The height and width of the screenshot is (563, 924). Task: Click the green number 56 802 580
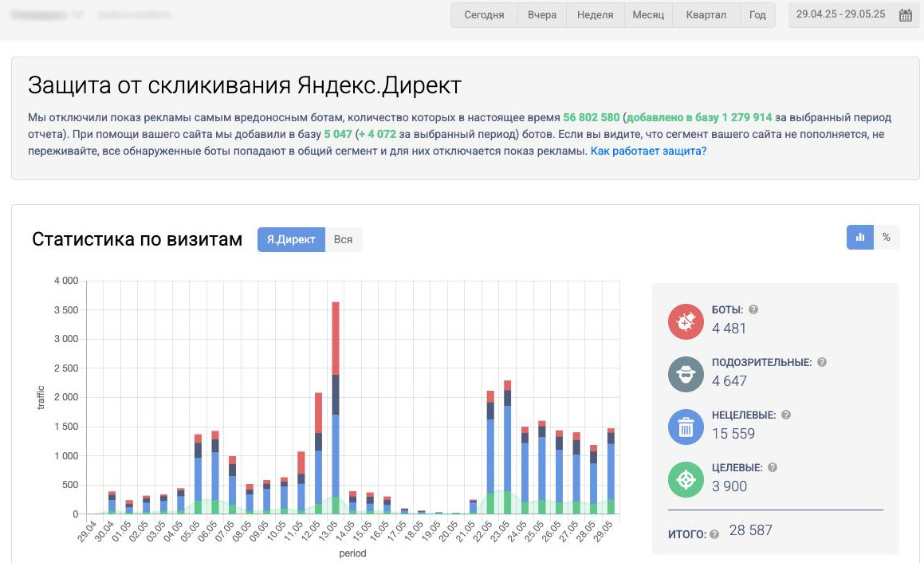point(591,117)
